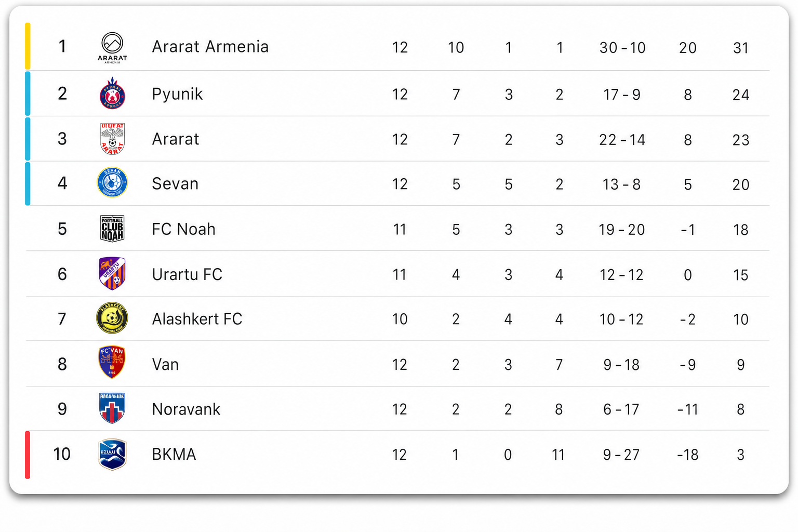Select the Alashkert FC yellow-black badge

click(112, 318)
